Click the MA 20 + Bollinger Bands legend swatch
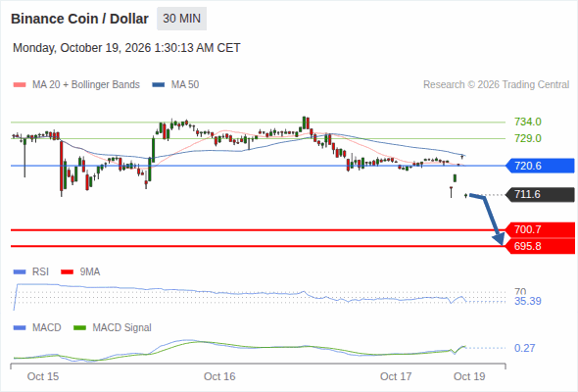The width and height of the screenshot is (578, 392). 20,85
